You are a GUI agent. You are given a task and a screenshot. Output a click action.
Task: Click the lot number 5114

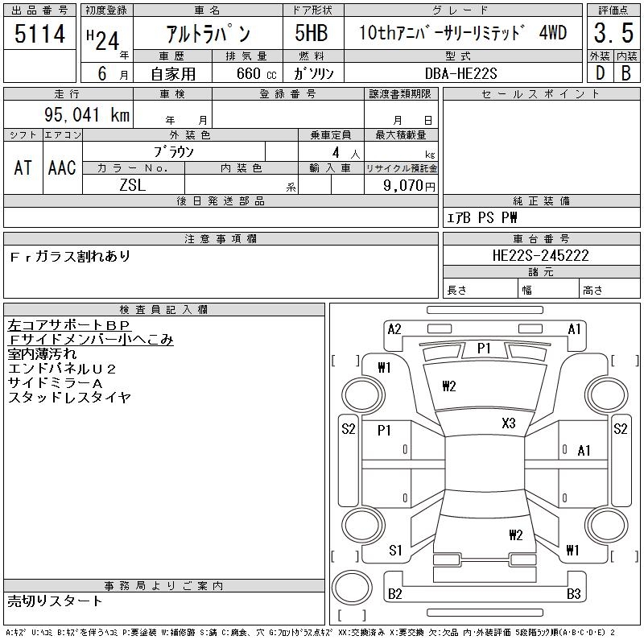(x=39, y=34)
